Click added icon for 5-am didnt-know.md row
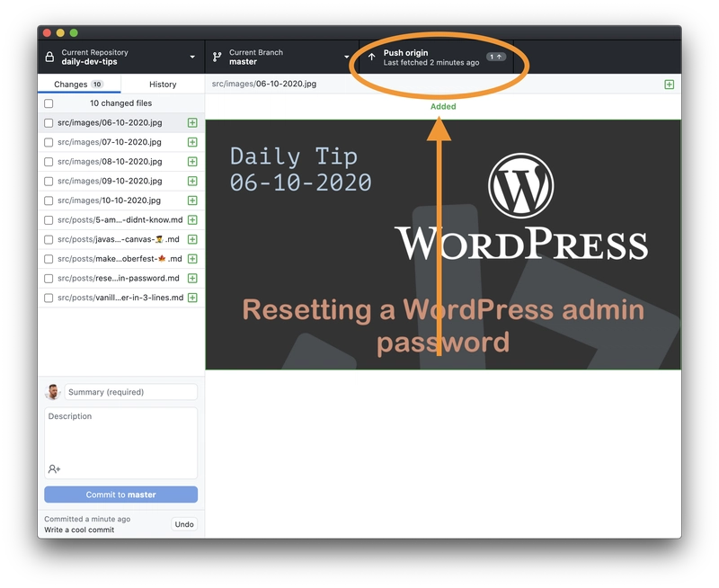Screen dimensions: 719x588 [x=192, y=220]
